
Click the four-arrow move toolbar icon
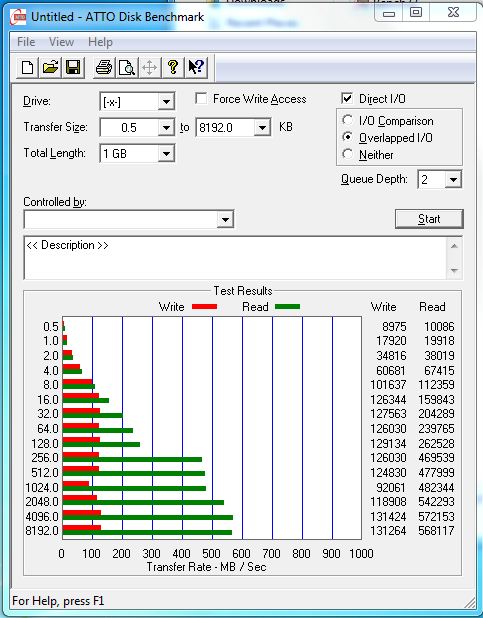tap(150, 67)
